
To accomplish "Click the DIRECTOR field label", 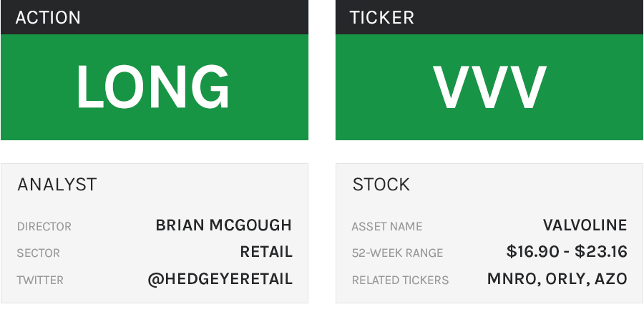I will pos(44,227).
